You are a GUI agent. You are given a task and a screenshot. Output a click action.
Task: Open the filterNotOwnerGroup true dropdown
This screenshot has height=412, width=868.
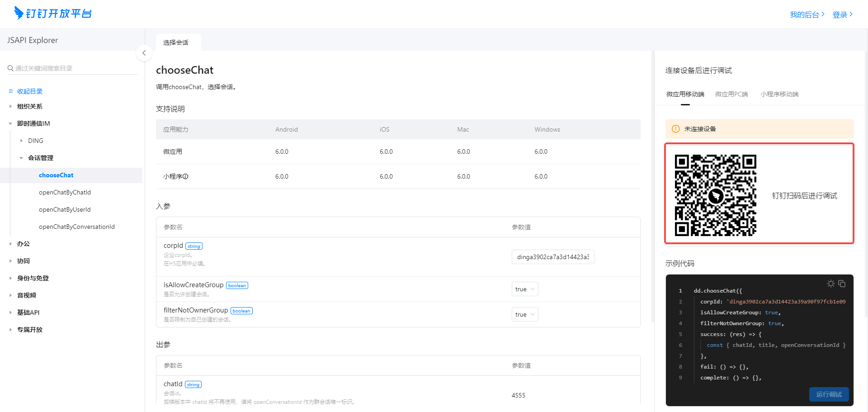point(525,314)
